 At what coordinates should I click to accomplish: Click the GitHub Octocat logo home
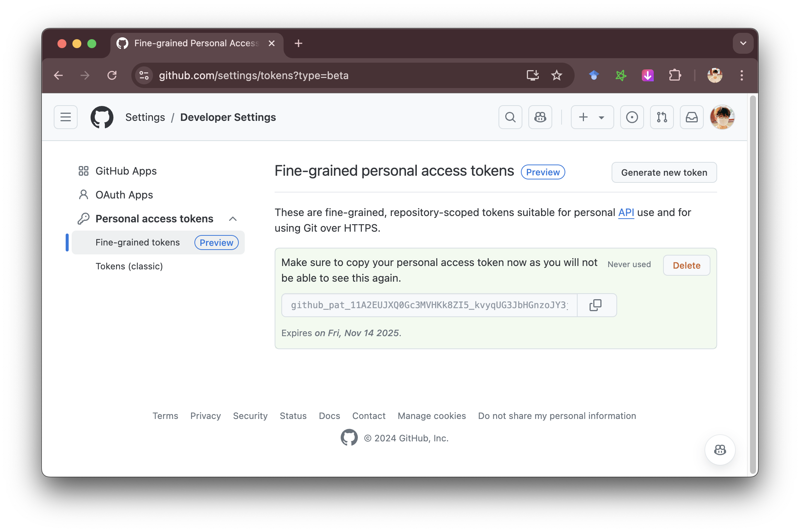[102, 117]
